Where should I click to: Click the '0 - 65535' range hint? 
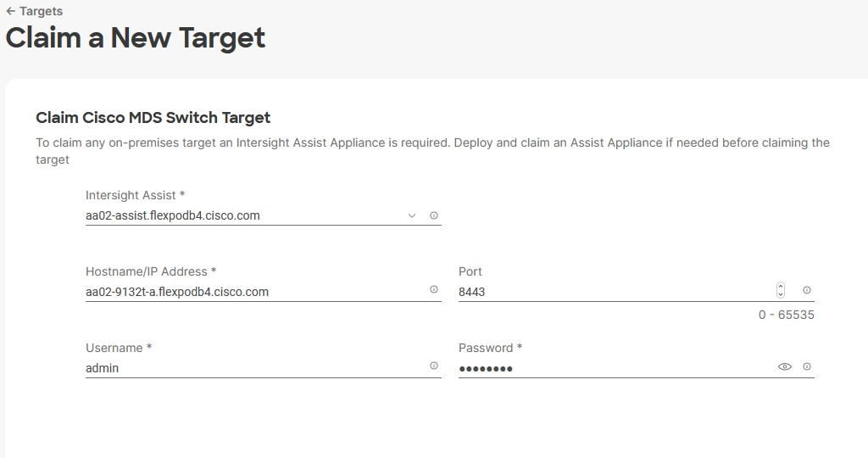tap(786, 315)
